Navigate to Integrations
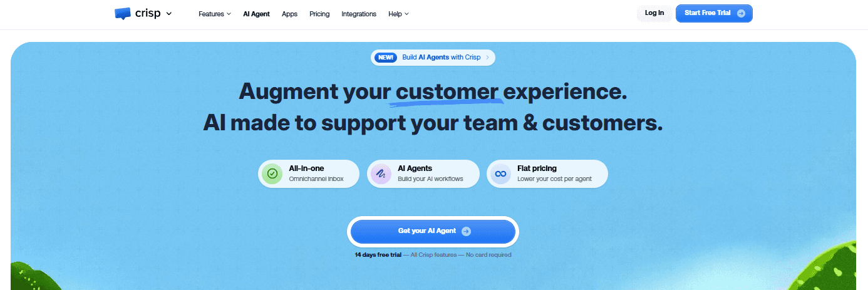Image resolution: width=868 pixels, height=290 pixels. [x=359, y=14]
